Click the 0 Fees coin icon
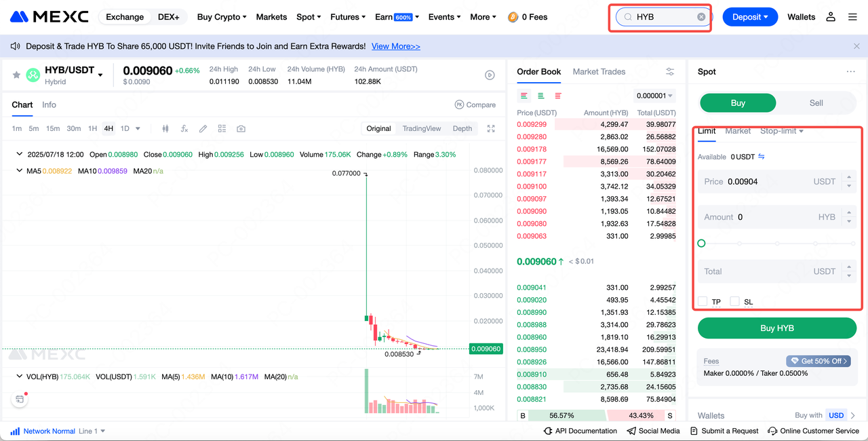 513,17
